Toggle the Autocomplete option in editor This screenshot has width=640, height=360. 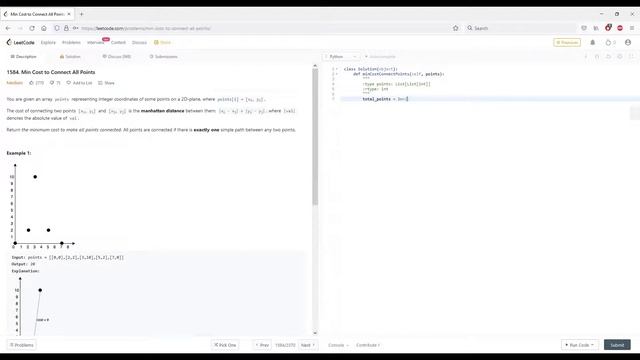point(380,57)
